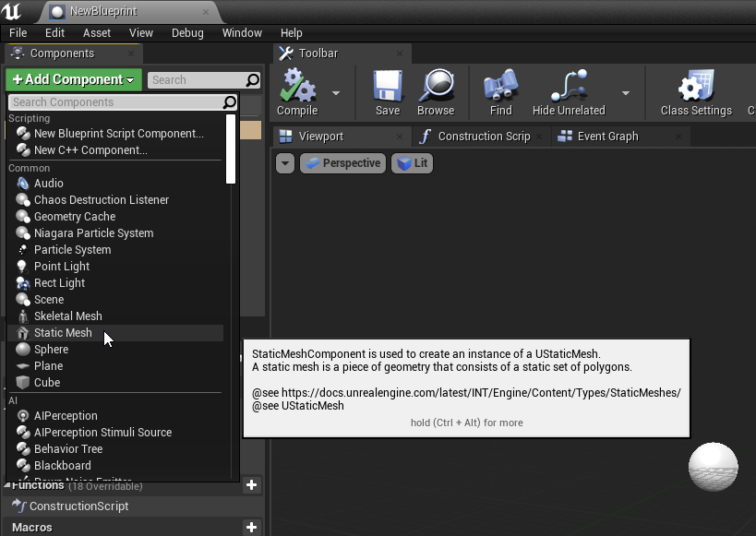Open the Perspective view mode dropdown
756x536 pixels.
coord(342,163)
